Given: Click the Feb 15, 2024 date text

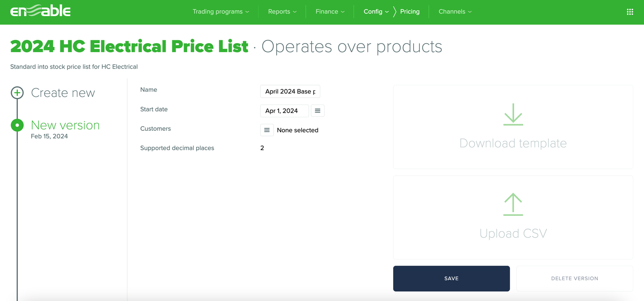Looking at the screenshot, I should click(x=49, y=136).
